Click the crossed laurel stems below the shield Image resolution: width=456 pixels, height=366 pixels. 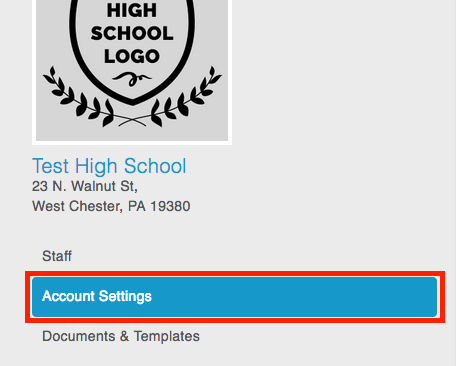132,121
